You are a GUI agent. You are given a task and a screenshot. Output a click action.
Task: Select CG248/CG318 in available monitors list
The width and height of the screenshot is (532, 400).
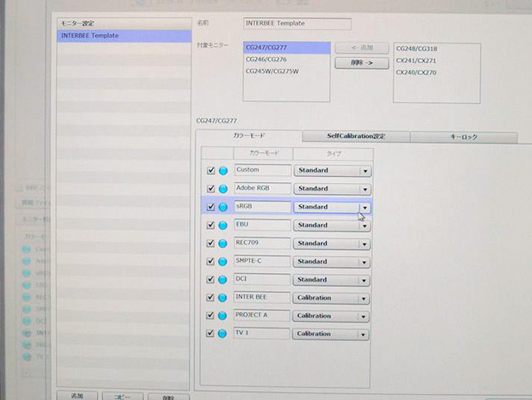coord(437,49)
